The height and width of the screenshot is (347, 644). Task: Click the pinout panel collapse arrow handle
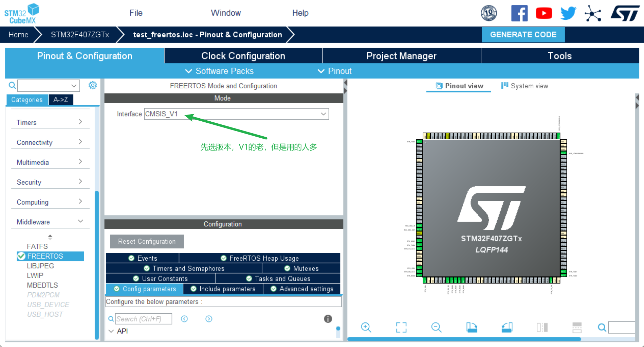pyautogui.click(x=637, y=102)
